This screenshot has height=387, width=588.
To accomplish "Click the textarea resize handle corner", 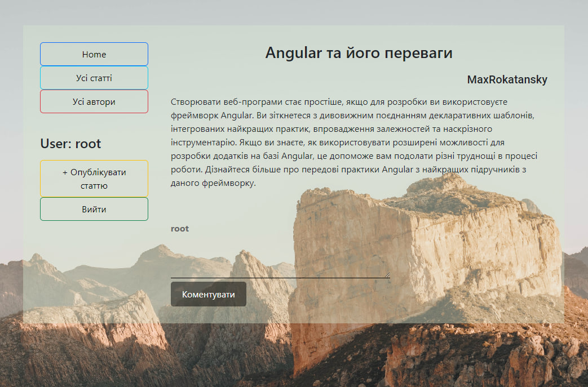I will coord(387,275).
